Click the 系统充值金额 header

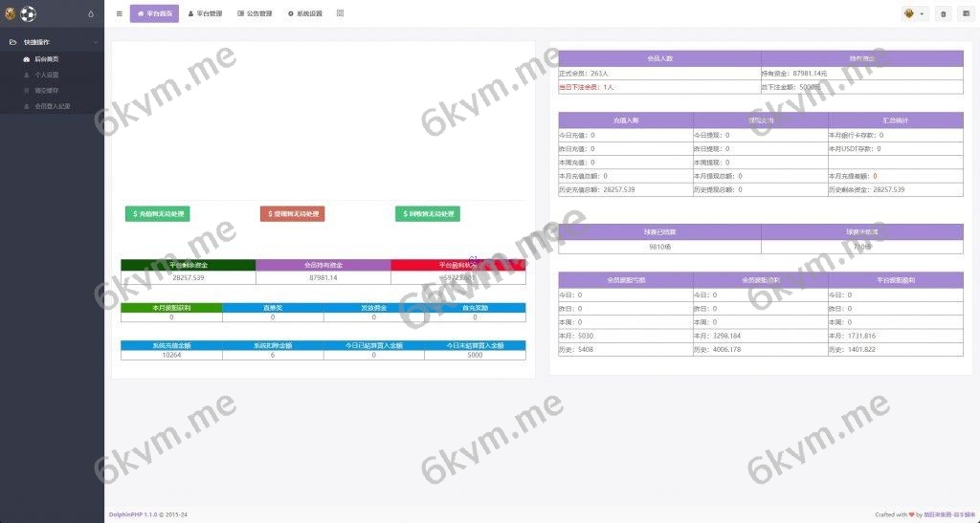point(171,346)
